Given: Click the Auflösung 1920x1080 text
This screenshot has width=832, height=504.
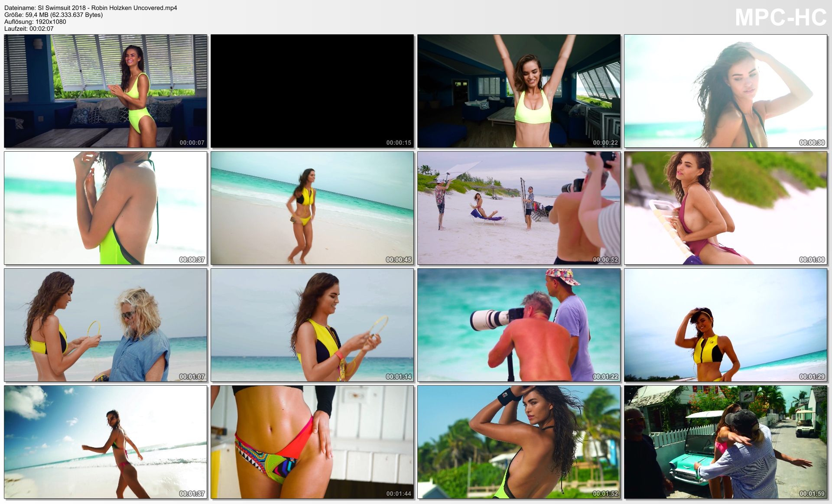Looking at the screenshot, I should [35, 22].
